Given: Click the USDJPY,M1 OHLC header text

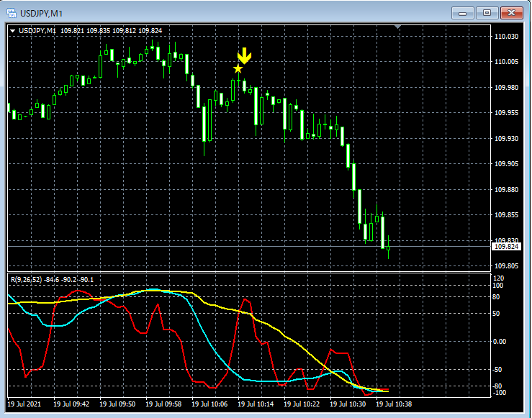Looking at the screenshot, I should [x=90, y=30].
